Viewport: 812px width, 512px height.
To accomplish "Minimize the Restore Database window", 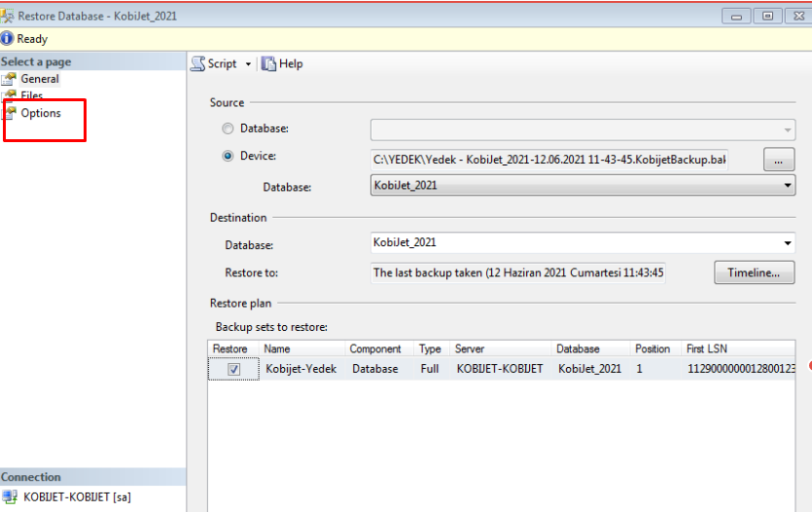I will tap(736, 17).
